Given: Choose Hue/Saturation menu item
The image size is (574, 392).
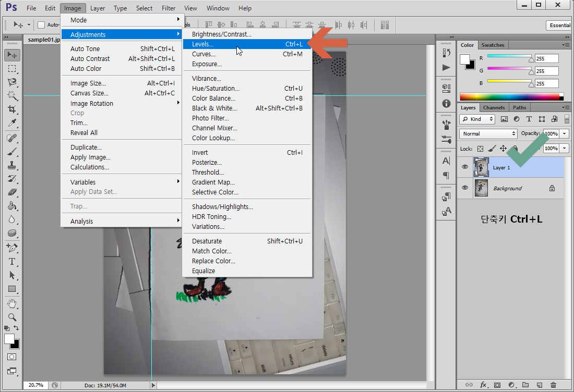Looking at the screenshot, I should [x=247, y=89].
